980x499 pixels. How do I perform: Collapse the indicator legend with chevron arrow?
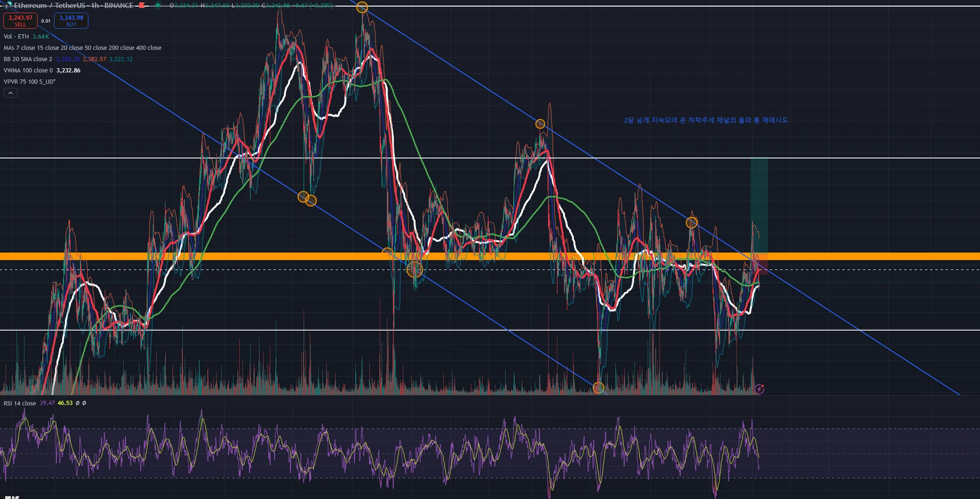(x=10, y=93)
